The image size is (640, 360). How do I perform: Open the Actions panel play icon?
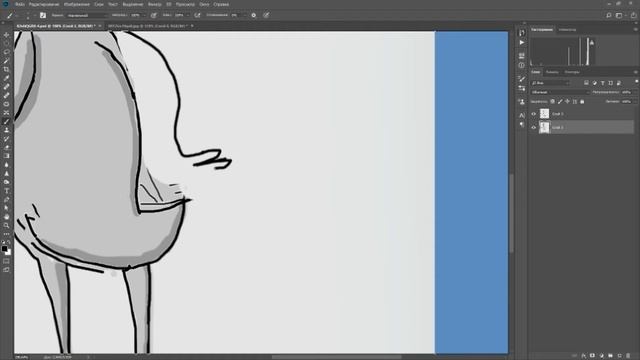522,42
